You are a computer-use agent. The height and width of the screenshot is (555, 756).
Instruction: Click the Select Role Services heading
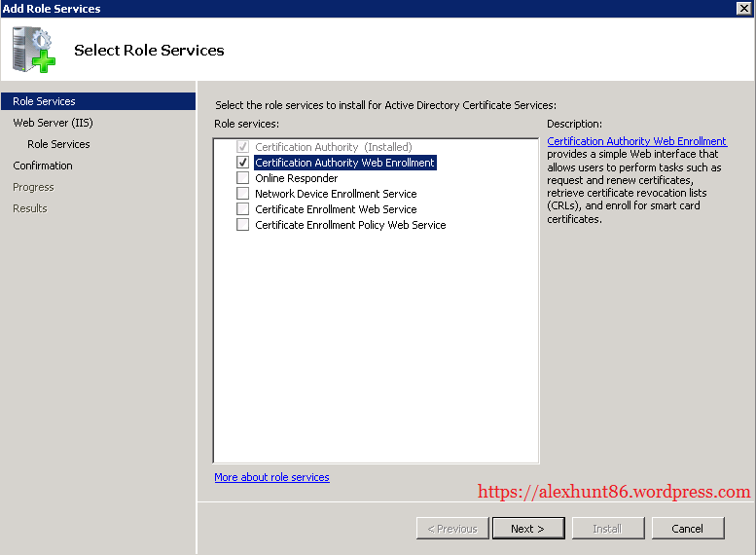tap(149, 51)
